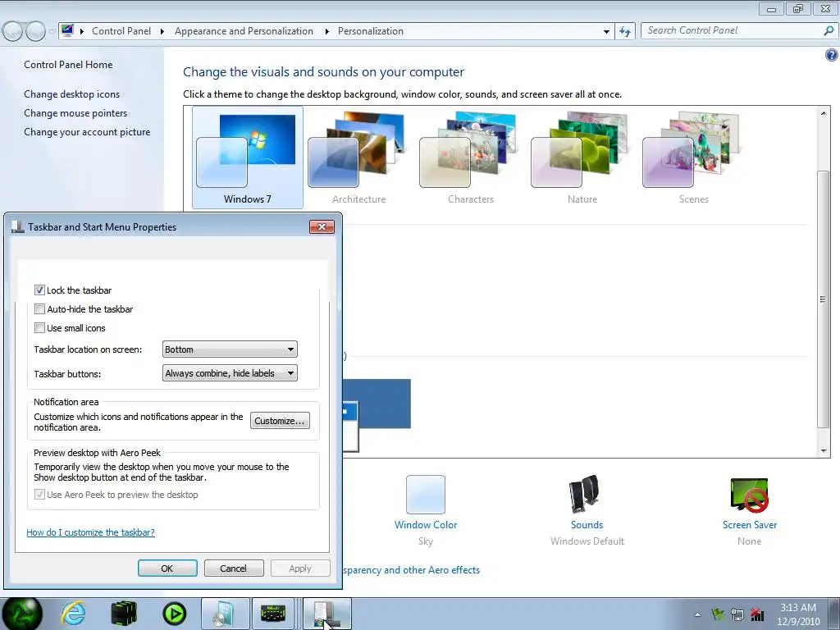This screenshot has width=840, height=630.
Task: Go to Appearance and Personalization breadcrumb
Action: (x=244, y=31)
